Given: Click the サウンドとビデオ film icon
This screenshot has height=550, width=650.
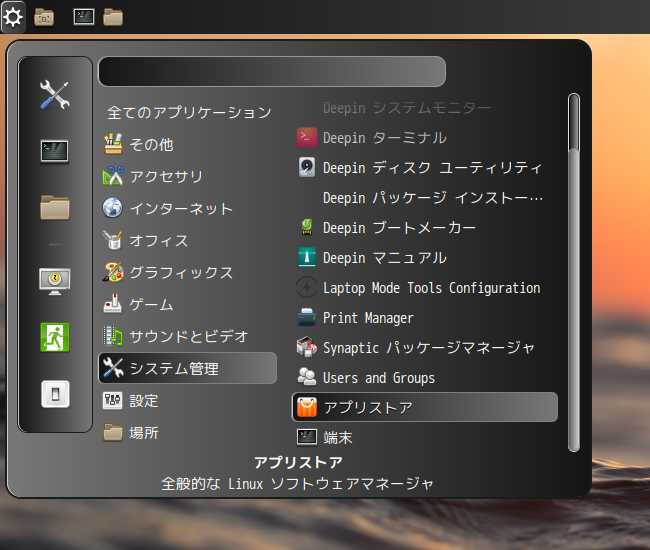Looking at the screenshot, I should pos(113,336).
